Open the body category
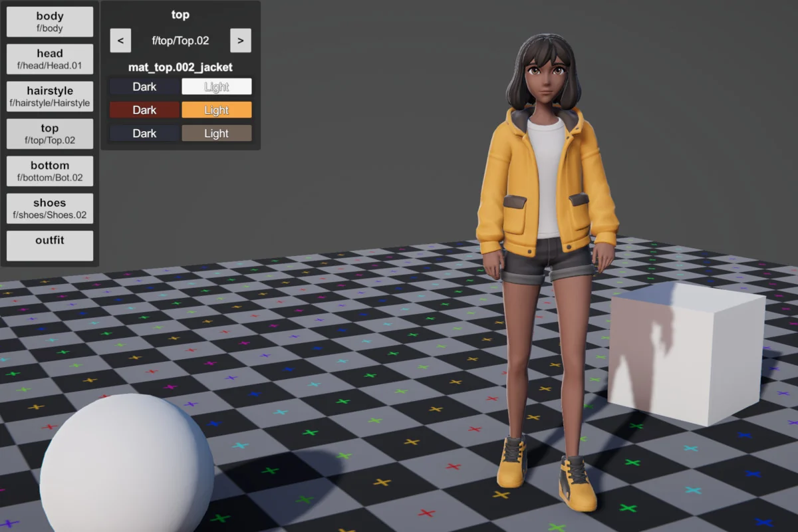The image size is (798, 532). click(x=50, y=22)
